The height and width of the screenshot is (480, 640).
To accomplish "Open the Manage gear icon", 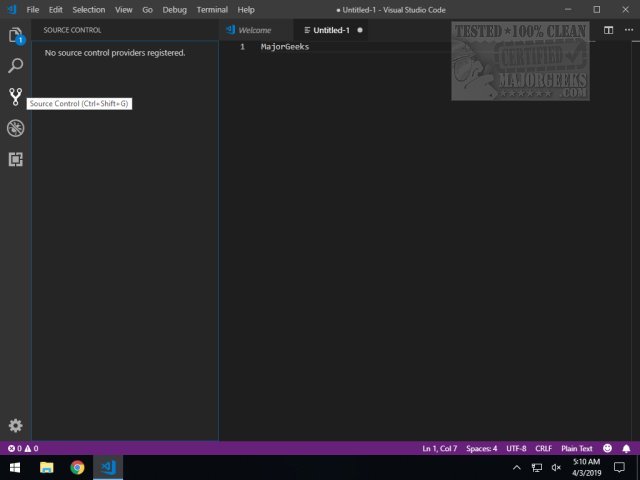I will [16, 426].
